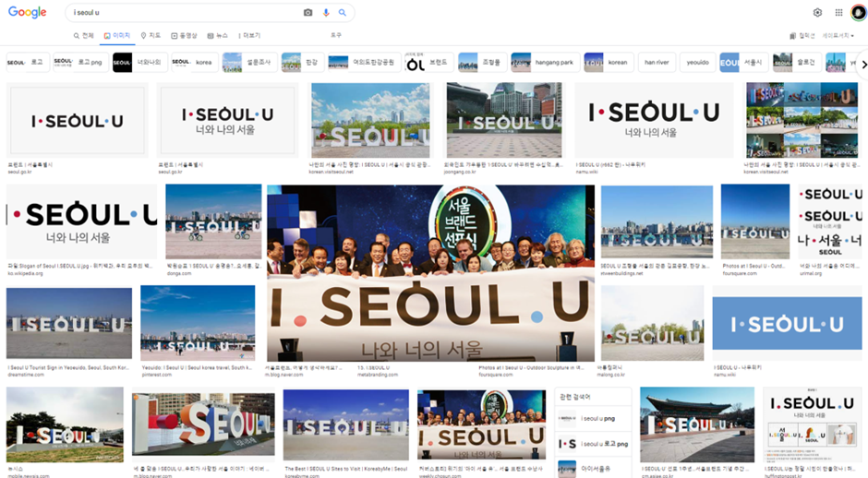868x478 pixels.
Task: Open joongang.co.kr plaza sign thumbnail
Action: pos(504,121)
